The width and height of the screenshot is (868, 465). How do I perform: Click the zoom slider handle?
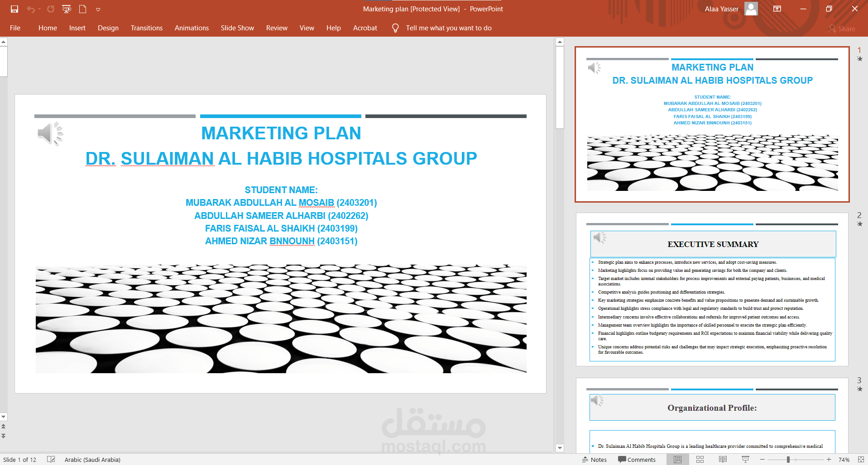click(788, 460)
